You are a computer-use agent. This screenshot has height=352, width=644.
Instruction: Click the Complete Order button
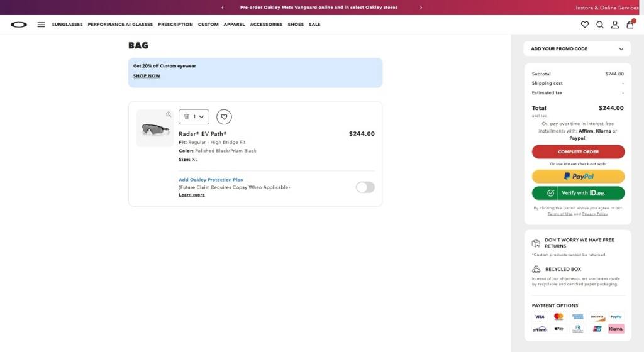578,152
